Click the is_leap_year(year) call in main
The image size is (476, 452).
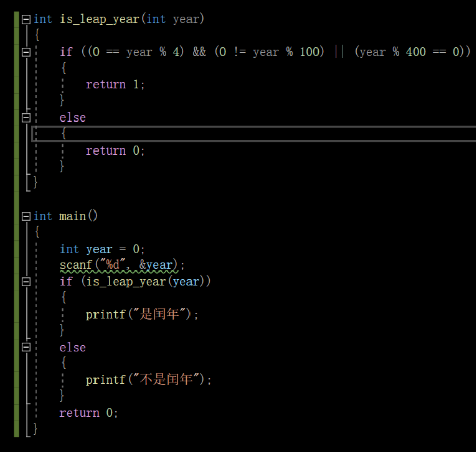pos(145,282)
